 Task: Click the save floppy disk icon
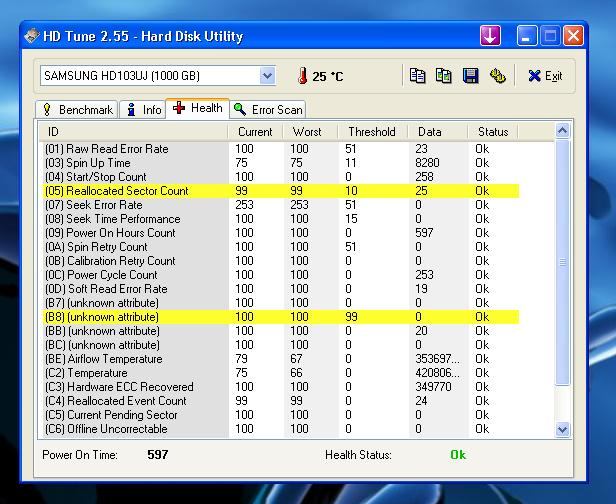pos(470,75)
